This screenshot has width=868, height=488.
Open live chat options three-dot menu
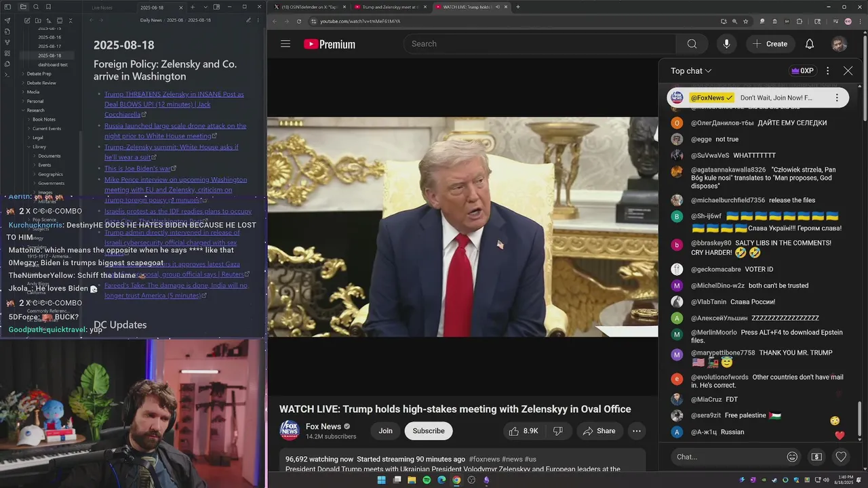click(x=827, y=70)
